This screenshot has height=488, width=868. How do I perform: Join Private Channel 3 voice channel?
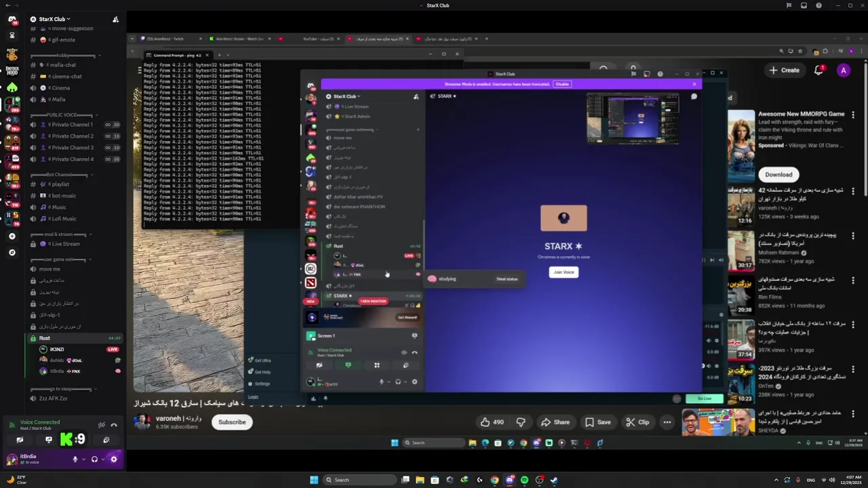[75, 148]
